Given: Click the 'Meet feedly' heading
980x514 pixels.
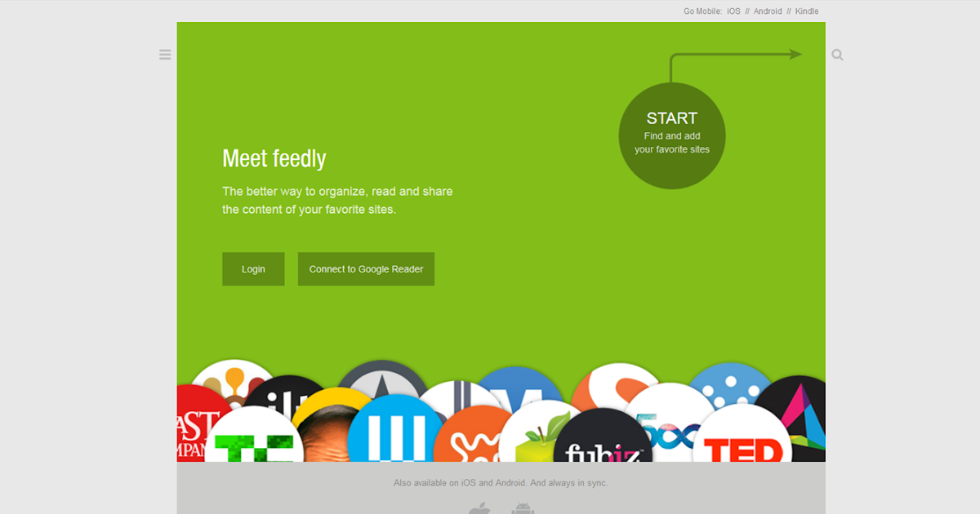Looking at the screenshot, I should [274, 158].
